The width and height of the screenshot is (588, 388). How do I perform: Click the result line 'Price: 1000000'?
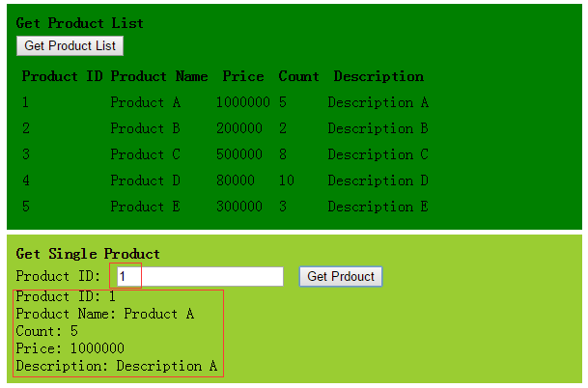tap(70, 348)
